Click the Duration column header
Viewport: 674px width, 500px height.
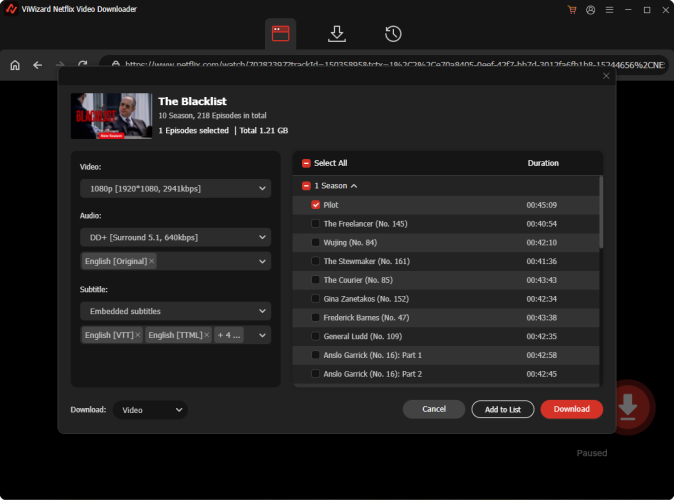click(543, 163)
